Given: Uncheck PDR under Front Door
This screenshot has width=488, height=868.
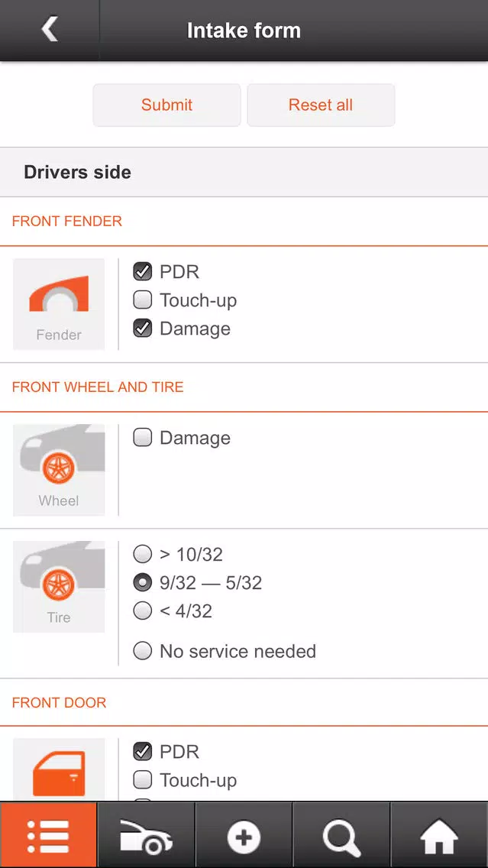Looking at the screenshot, I should click(x=143, y=752).
